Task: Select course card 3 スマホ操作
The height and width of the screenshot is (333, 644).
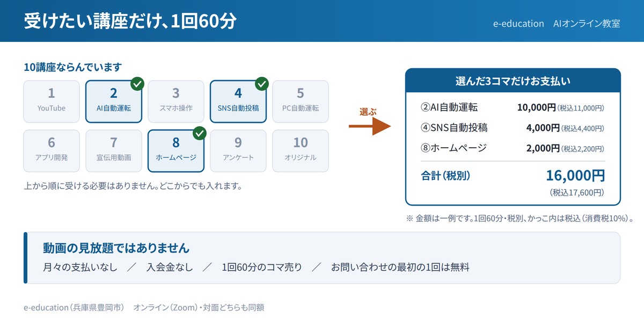Action: click(176, 102)
